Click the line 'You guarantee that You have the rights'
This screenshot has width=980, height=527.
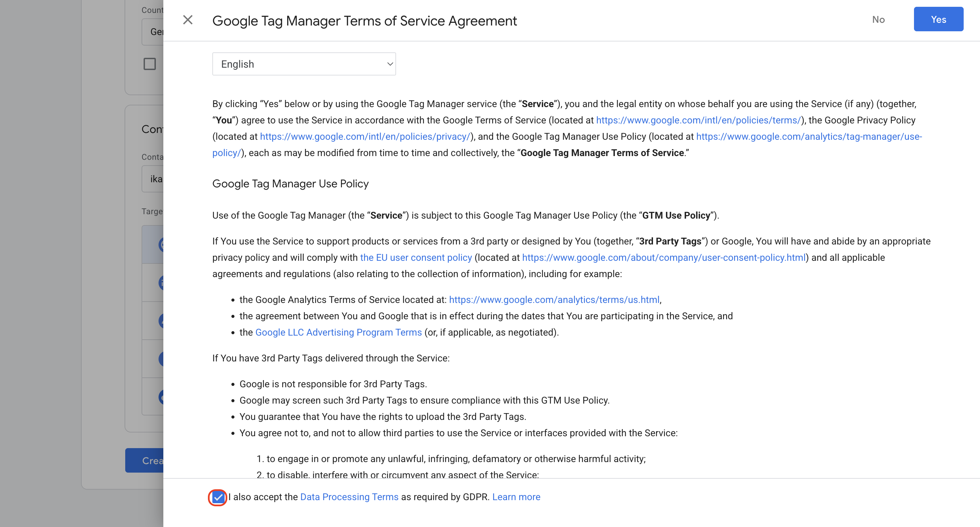383,417
